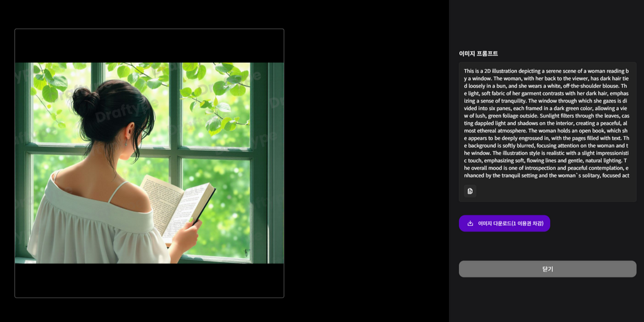Click the 이미지 다운로드(1 이용권 차감) label text
This screenshot has width=644, height=322.
[x=511, y=223]
